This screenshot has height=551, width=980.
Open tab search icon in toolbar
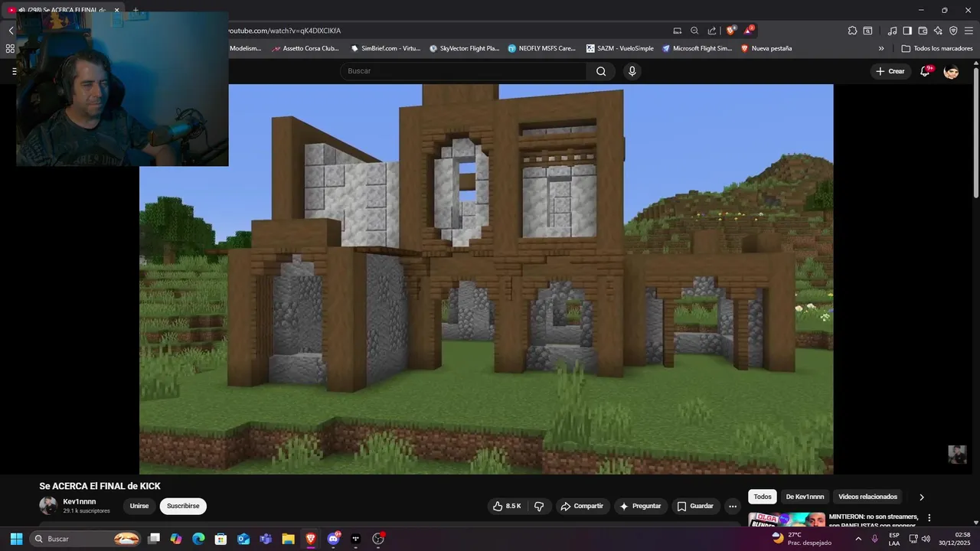point(867,31)
